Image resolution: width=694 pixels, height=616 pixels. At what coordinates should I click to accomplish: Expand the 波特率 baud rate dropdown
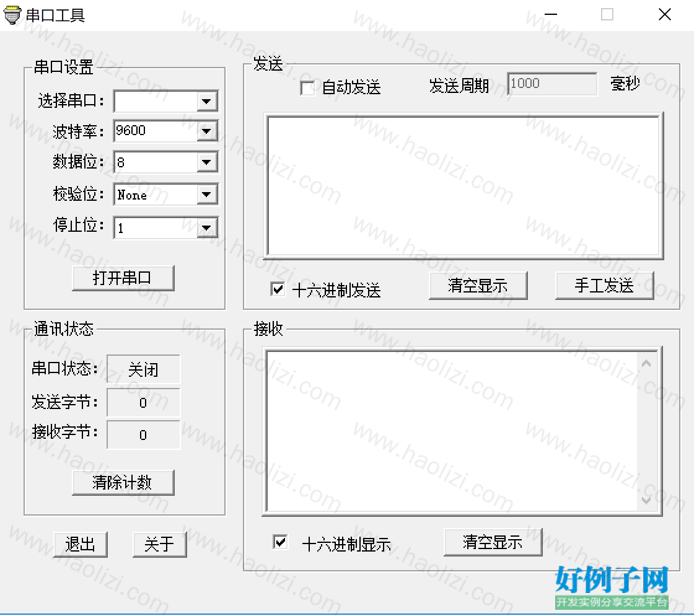(206, 131)
